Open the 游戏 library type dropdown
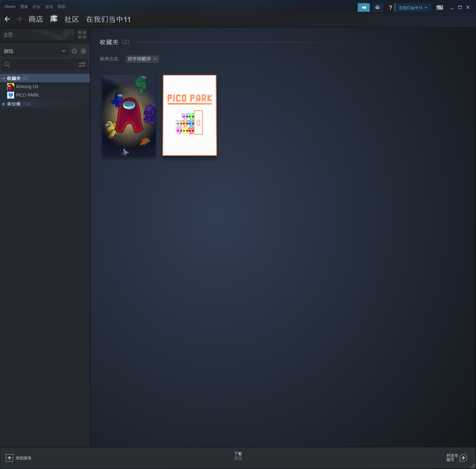This screenshot has width=476, height=469. pos(34,51)
